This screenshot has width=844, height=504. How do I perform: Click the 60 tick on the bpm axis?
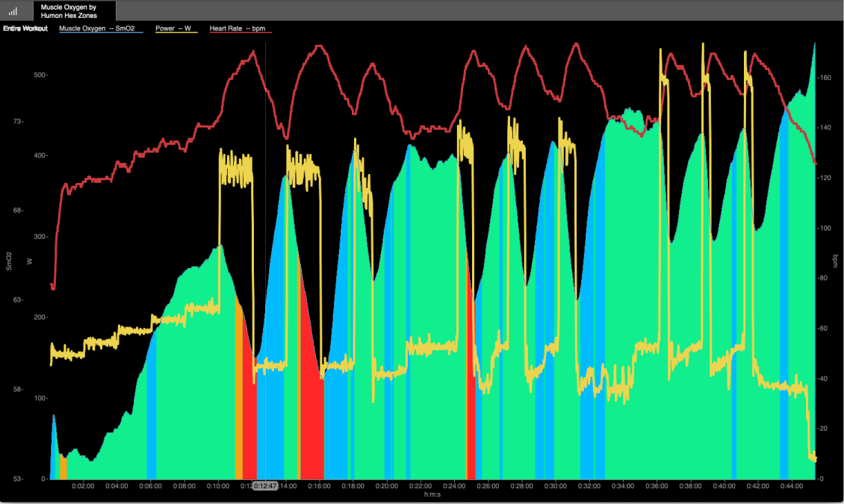(x=822, y=329)
